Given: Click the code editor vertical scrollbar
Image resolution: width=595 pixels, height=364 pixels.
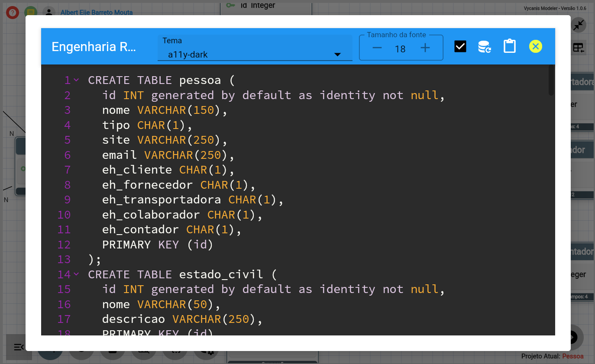Looking at the screenshot, I should point(551,81).
